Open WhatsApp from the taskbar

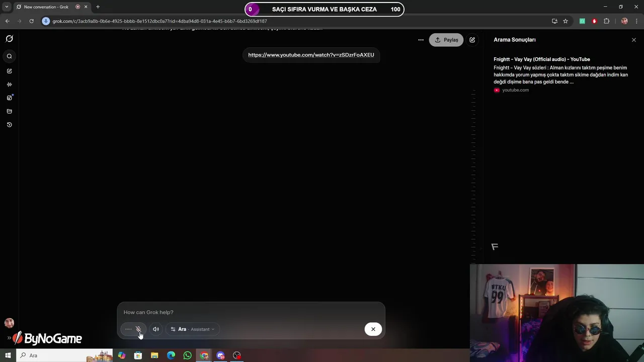point(187,355)
